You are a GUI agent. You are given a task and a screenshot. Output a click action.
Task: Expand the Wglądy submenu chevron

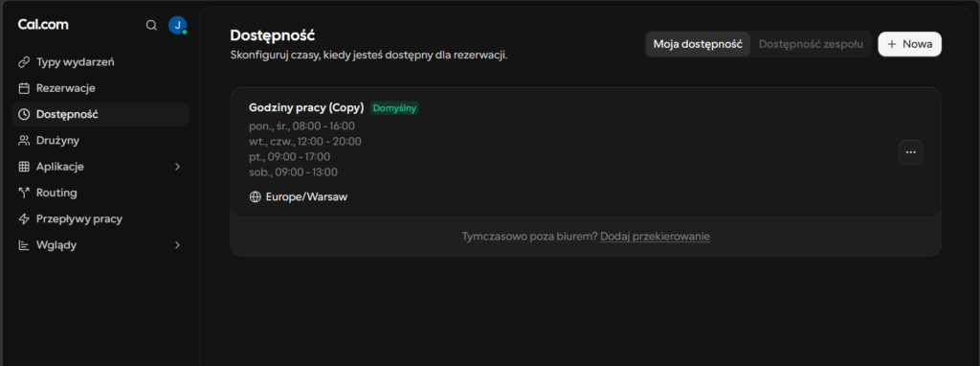(177, 245)
